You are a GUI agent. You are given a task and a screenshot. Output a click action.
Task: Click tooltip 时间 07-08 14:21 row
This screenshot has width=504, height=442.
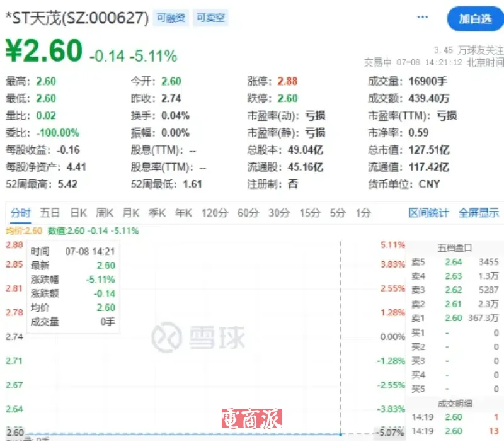[x=72, y=251]
